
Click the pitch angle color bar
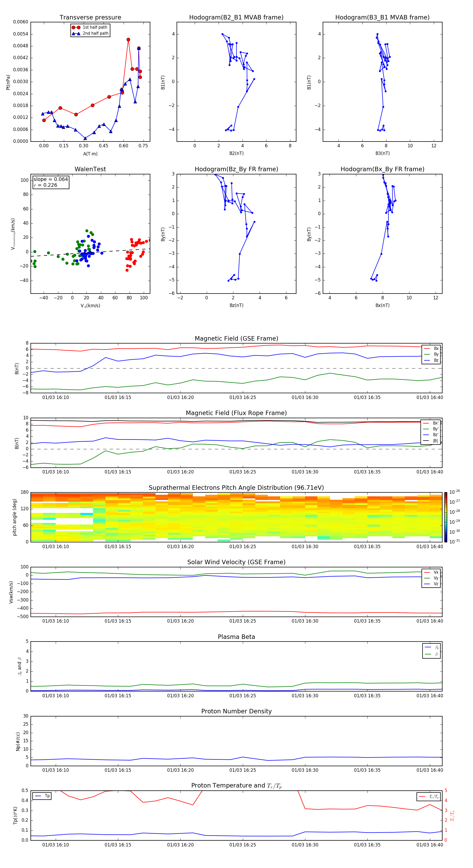coord(446,517)
